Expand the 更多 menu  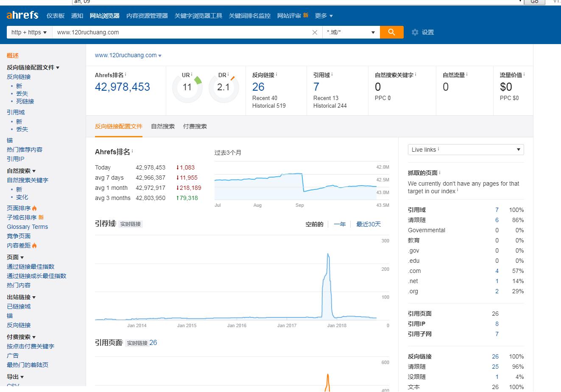pos(324,16)
